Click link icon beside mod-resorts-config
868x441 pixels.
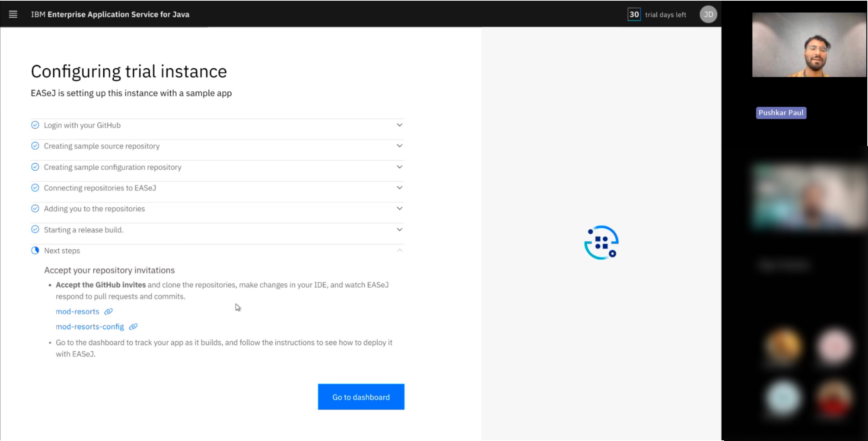(x=133, y=327)
